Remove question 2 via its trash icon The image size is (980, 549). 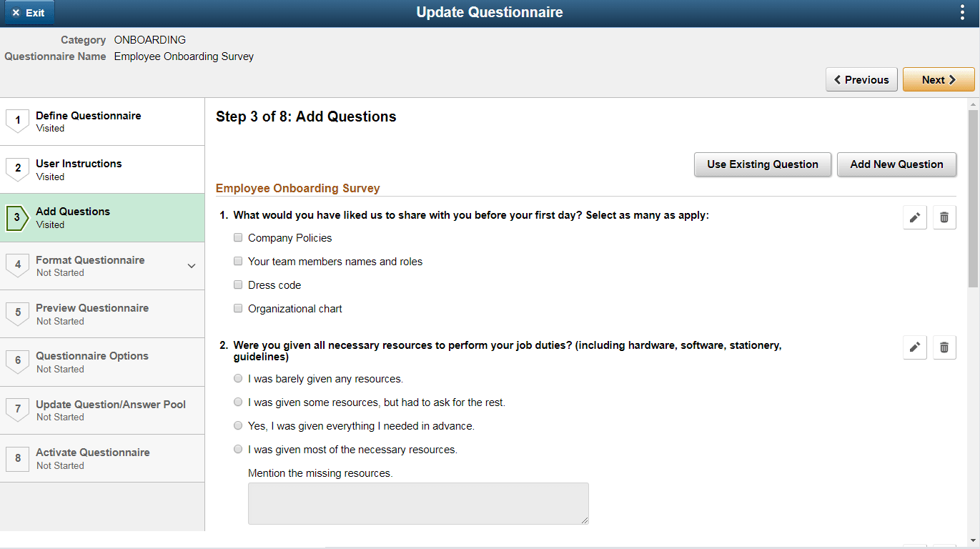944,347
